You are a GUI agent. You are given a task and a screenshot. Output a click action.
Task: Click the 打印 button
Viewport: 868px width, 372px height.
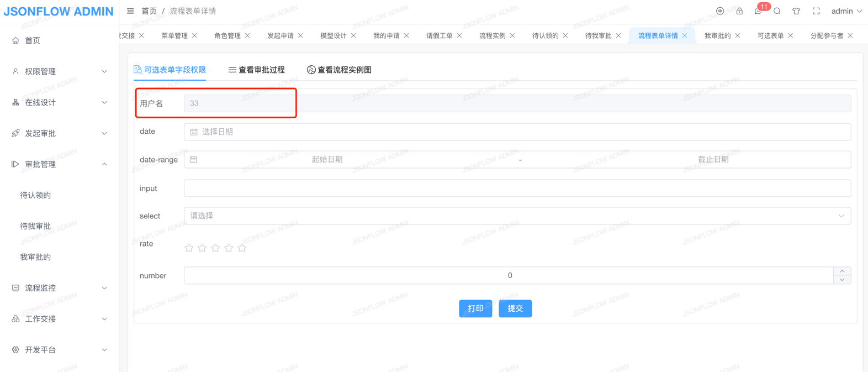[475, 308]
